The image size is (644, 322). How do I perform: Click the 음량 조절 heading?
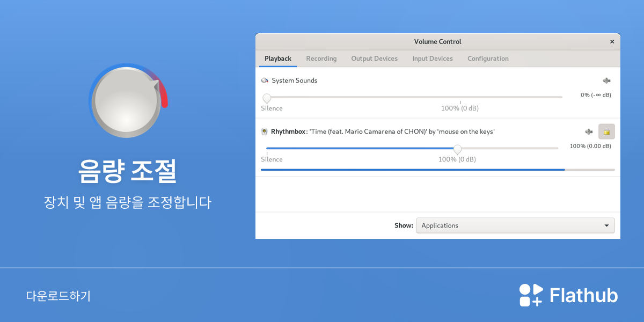pos(128,172)
